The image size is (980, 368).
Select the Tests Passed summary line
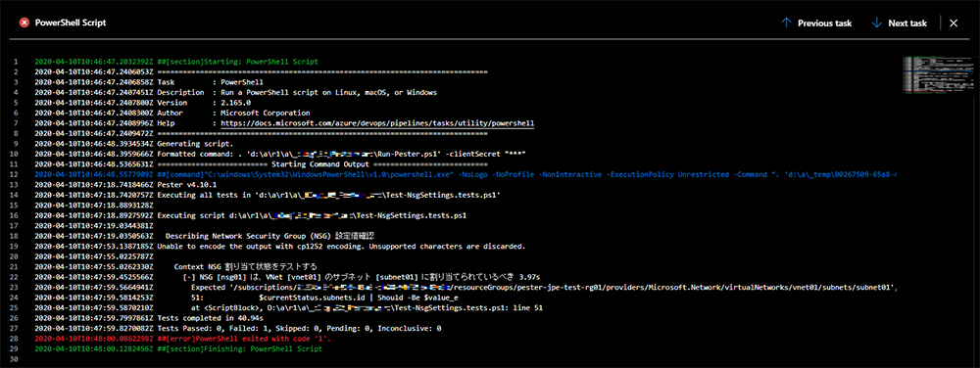237,328
